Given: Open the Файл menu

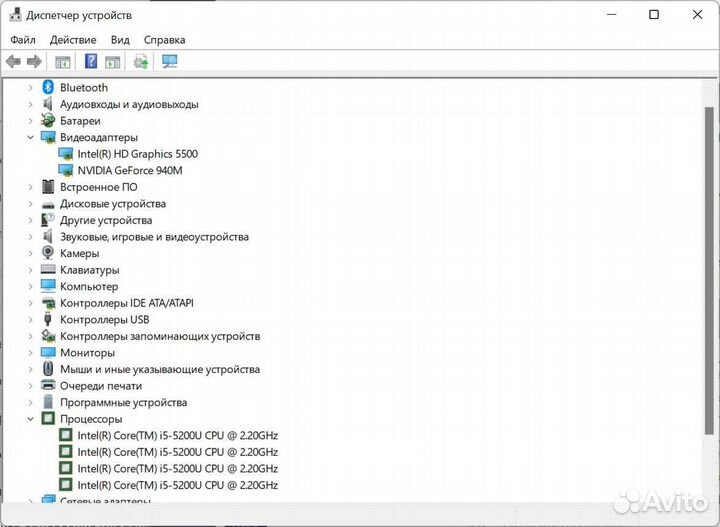Looking at the screenshot, I should [23, 40].
